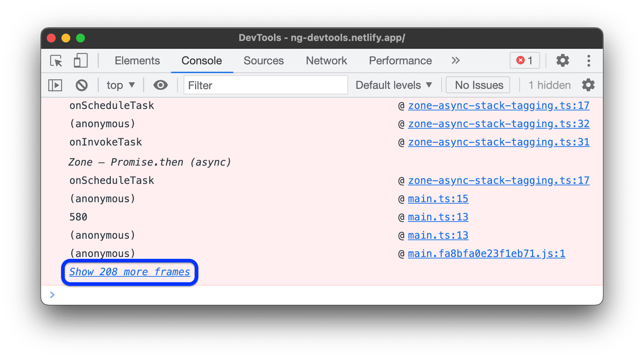Open main.fa8bfa0e23f1eb71.js:1 link
Screen dimensions: 644x359
pos(486,254)
